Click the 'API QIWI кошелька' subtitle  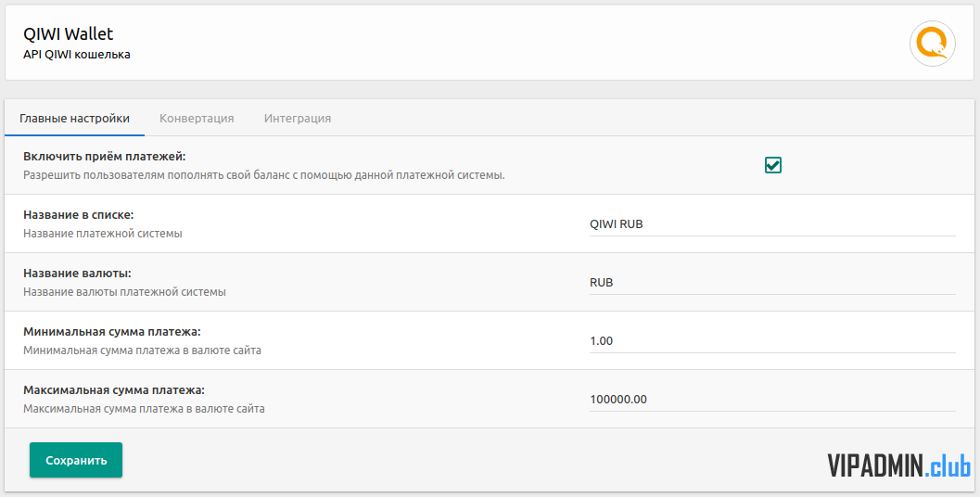77,55
